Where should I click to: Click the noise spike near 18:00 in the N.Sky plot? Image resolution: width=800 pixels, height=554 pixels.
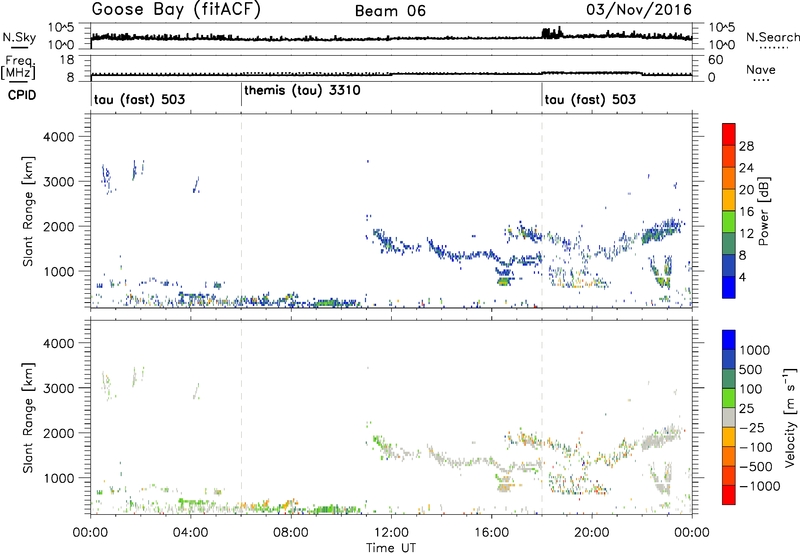[x=552, y=33]
